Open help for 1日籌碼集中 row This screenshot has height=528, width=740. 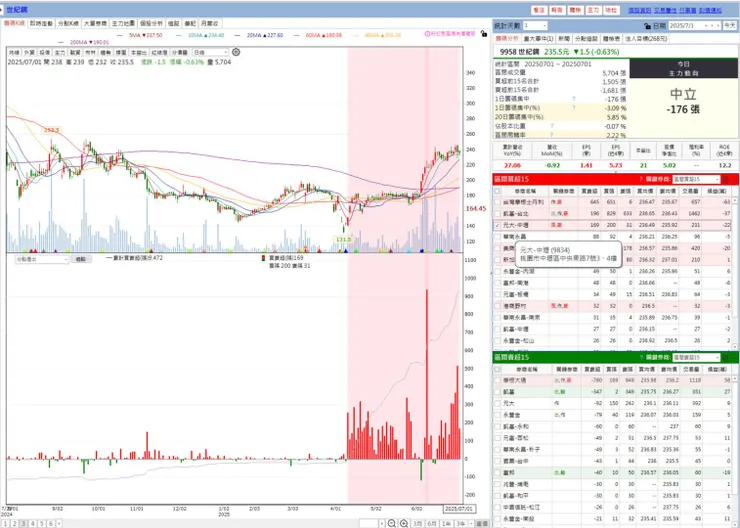coord(574,99)
